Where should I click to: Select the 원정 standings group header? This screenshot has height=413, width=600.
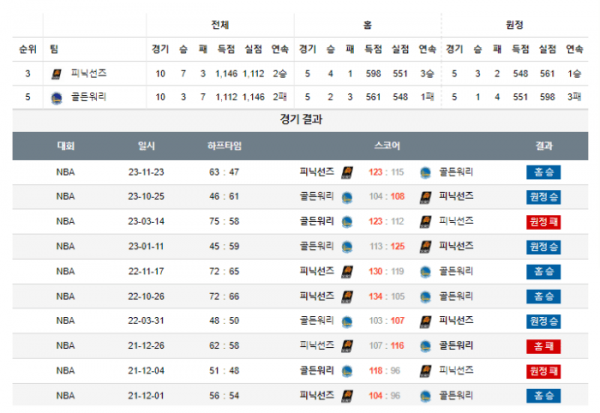point(514,25)
